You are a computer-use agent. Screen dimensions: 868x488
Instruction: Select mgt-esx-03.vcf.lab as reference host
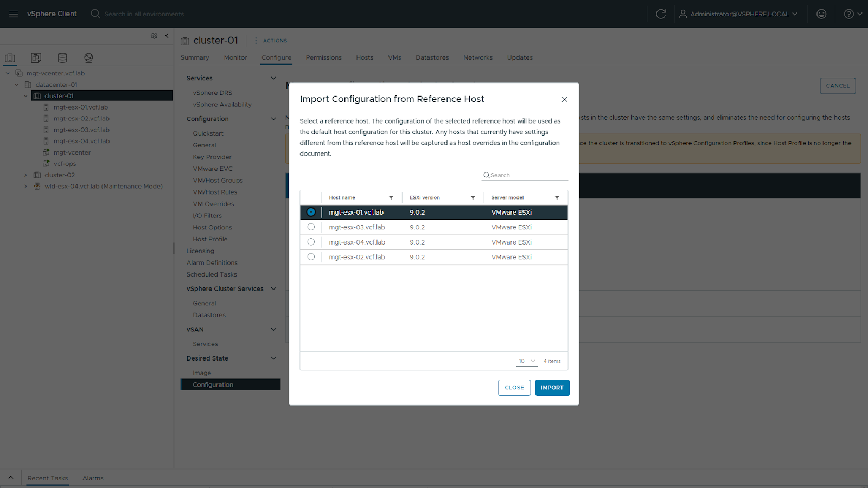coord(311,227)
